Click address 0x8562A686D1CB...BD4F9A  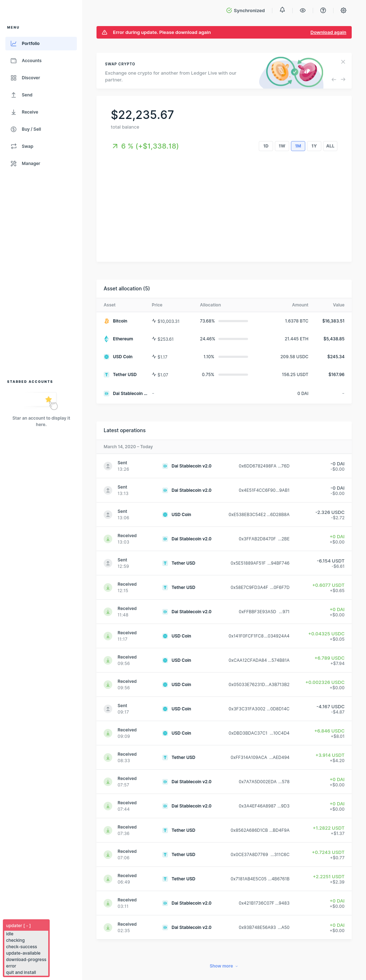point(260,830)
